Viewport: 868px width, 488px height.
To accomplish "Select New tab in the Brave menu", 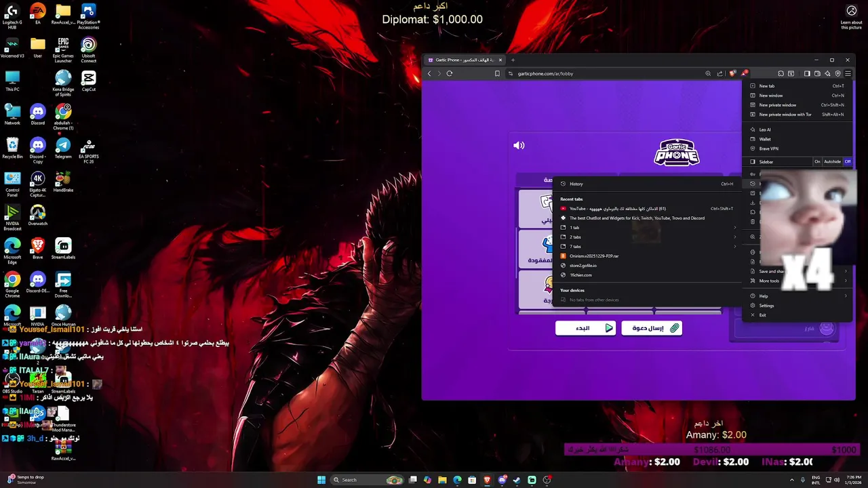I will click(x=798, y=86).
